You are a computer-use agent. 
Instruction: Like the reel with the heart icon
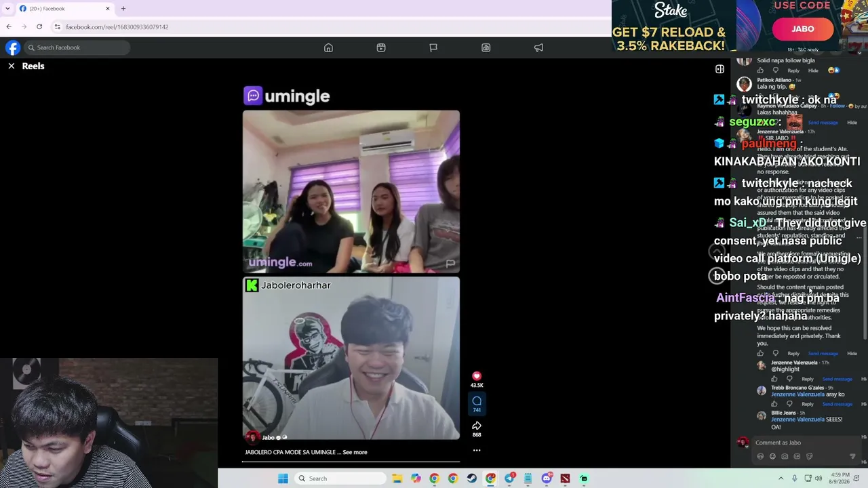477,376
